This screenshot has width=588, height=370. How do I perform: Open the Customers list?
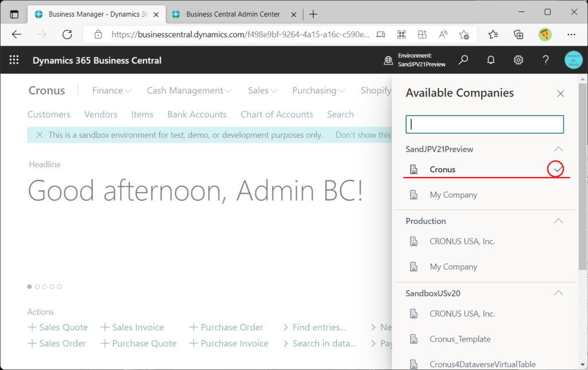tap(49, 114)
